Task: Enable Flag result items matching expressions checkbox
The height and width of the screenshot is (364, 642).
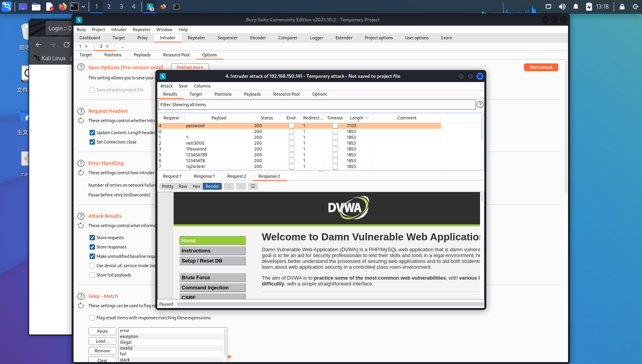Action: click(x=92, y=318)
